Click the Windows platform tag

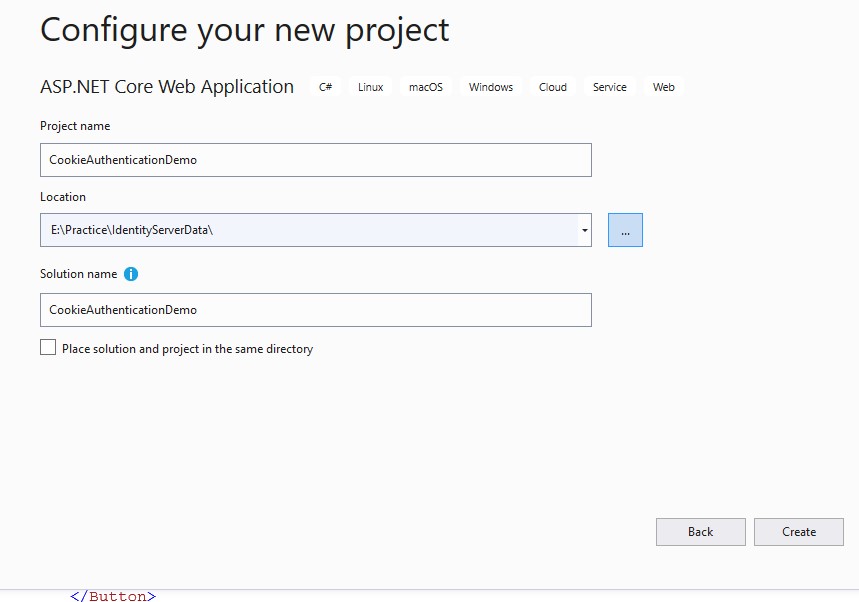491,87
